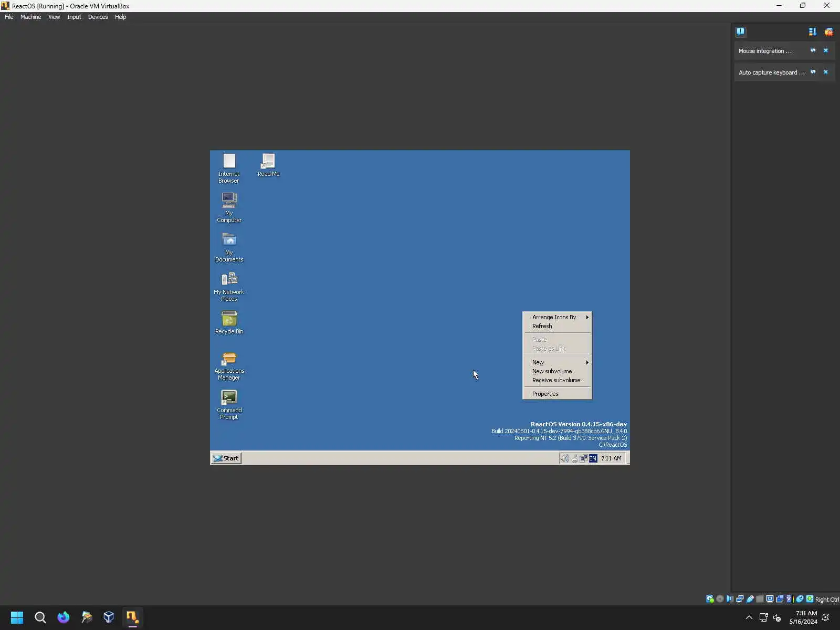Click the VirtualBox display indicator
The width and height of the screenshot is (840, 630).
770,599
